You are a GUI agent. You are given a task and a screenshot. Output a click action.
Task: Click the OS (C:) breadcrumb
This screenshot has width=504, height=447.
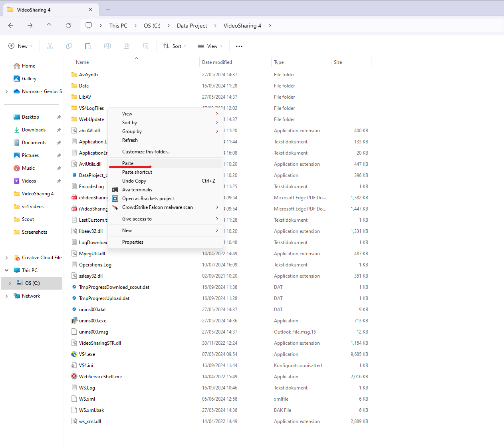152,26
